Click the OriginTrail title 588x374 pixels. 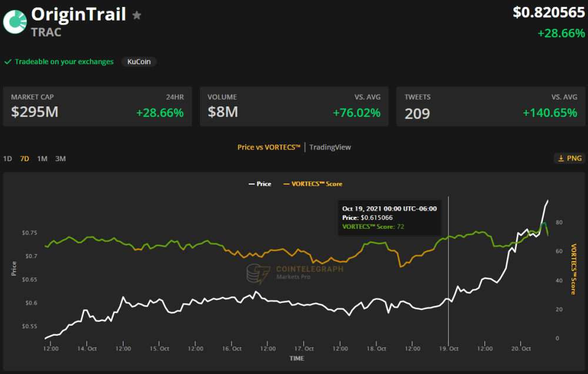click(x=78, y=15)
